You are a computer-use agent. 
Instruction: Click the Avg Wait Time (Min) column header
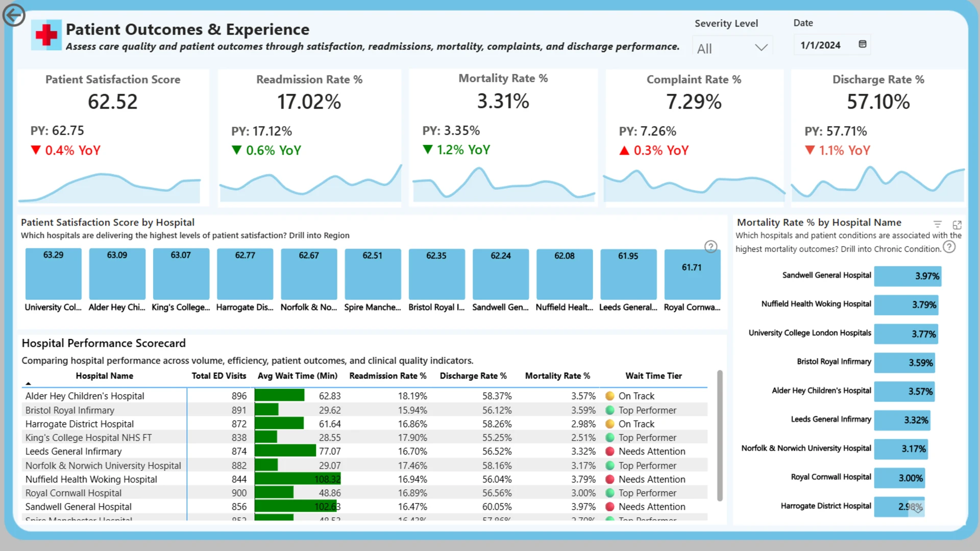(x=298, y=376)
